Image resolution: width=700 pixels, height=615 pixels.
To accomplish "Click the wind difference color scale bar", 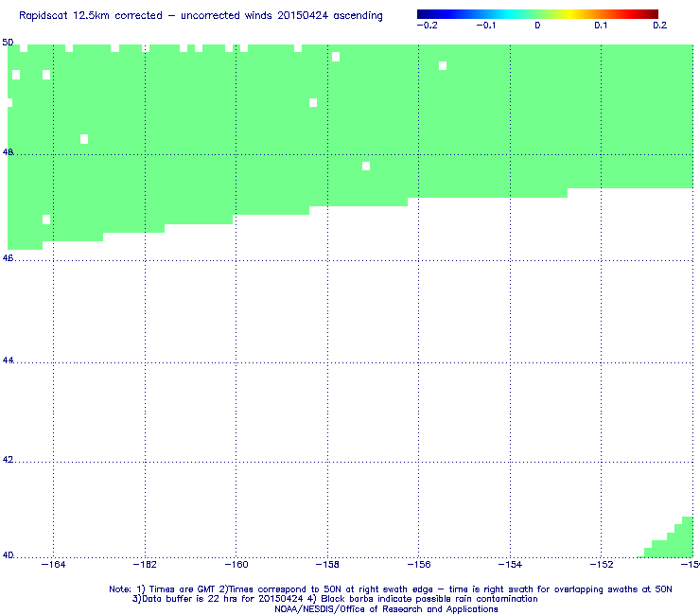I will pos(537,14).
